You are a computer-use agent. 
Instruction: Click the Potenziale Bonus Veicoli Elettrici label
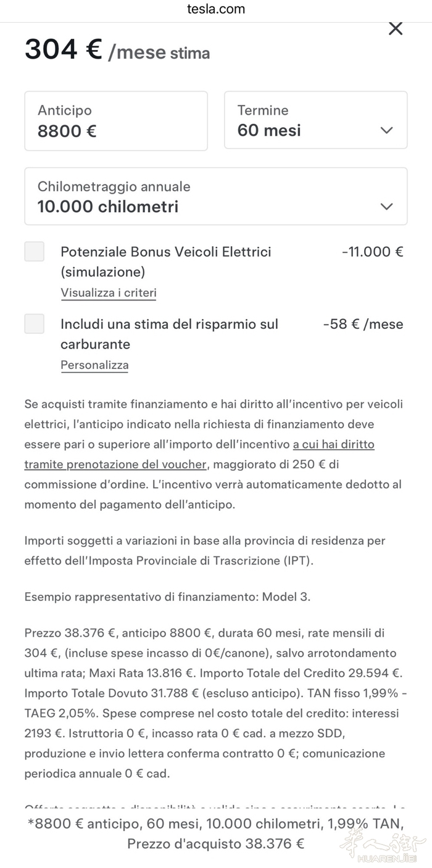click(x=165, y=252)
